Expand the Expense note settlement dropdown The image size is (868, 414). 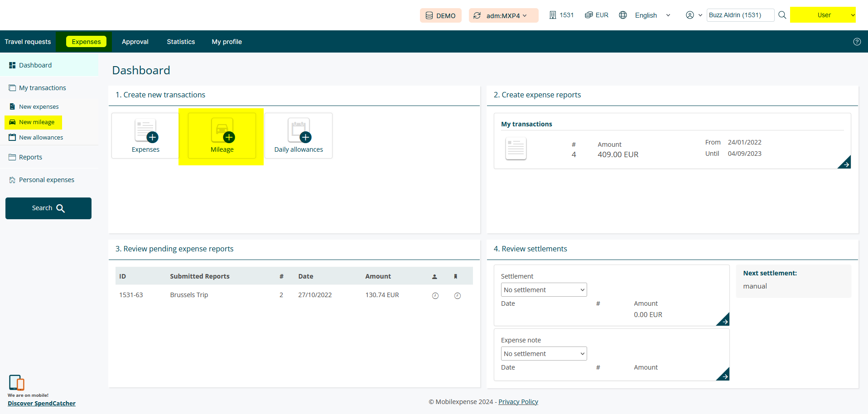[544, 354]
